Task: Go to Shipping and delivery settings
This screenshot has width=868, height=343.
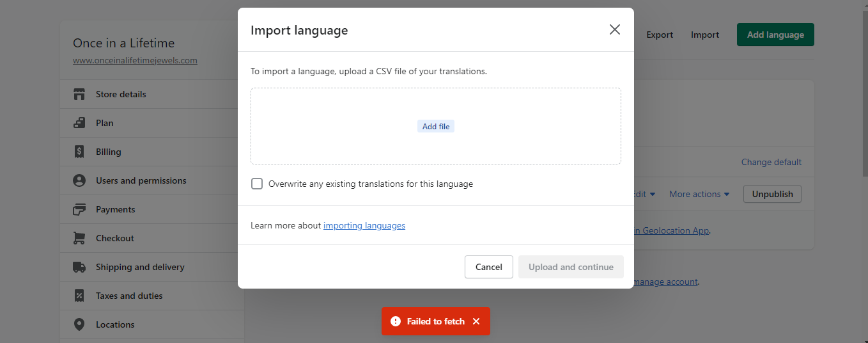Action: pyautogui.click(x=140, y=267)
